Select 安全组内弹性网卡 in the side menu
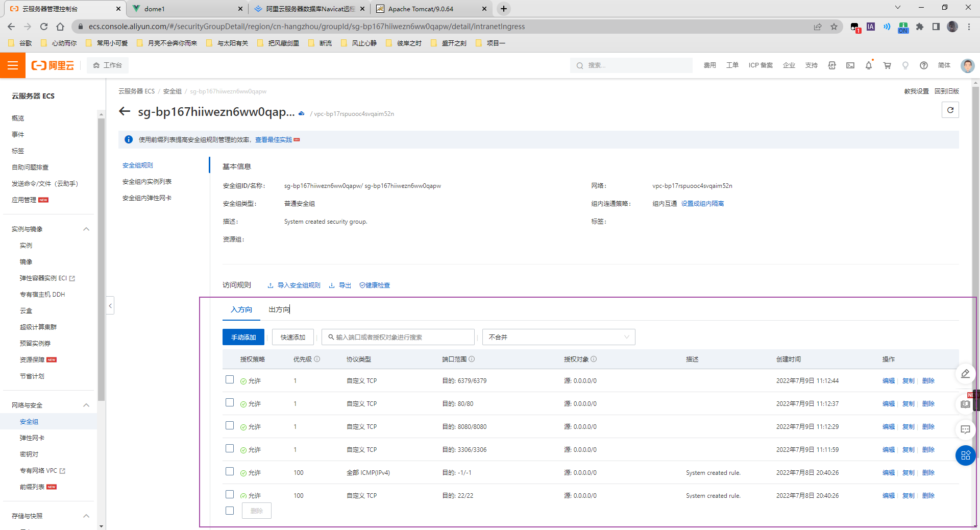980x530 pixels. [x=147, y=198]
